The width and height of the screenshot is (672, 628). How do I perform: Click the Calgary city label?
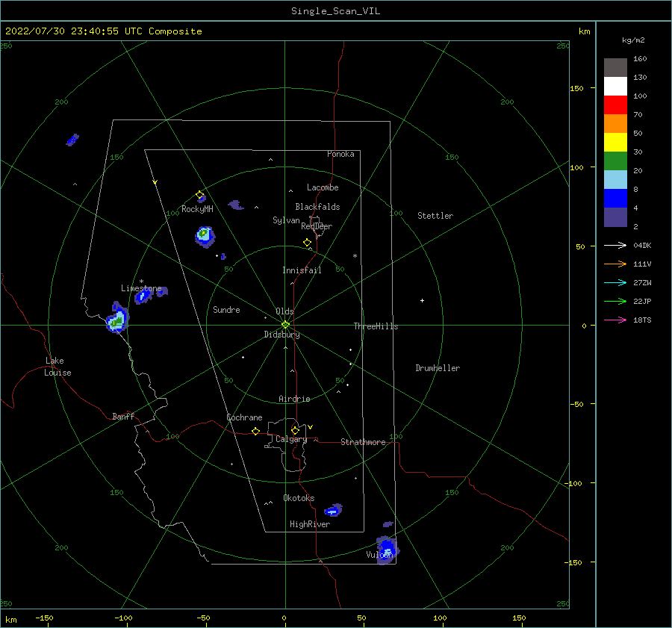point(291,439)
